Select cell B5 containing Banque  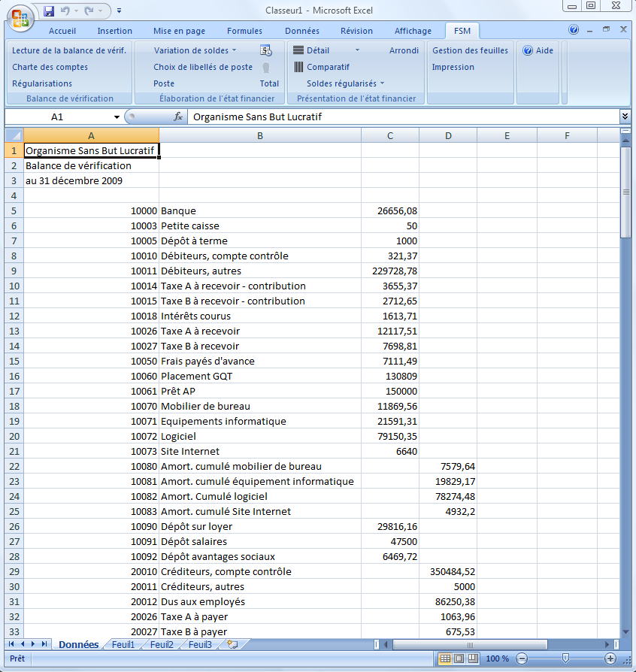[259, 210]
